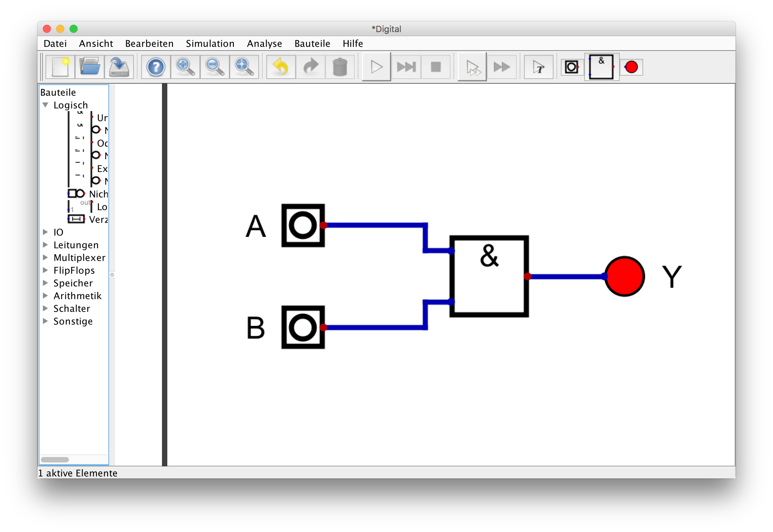Pick the input component toolbar shortcut
This screenshot has height=532, width=773.
coord(572,67)
